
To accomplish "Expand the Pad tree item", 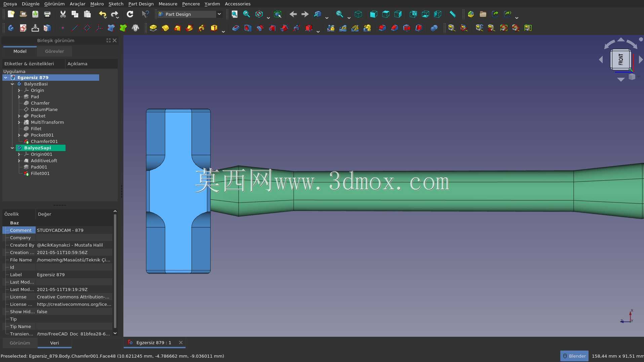I will [x=19, y=97].
